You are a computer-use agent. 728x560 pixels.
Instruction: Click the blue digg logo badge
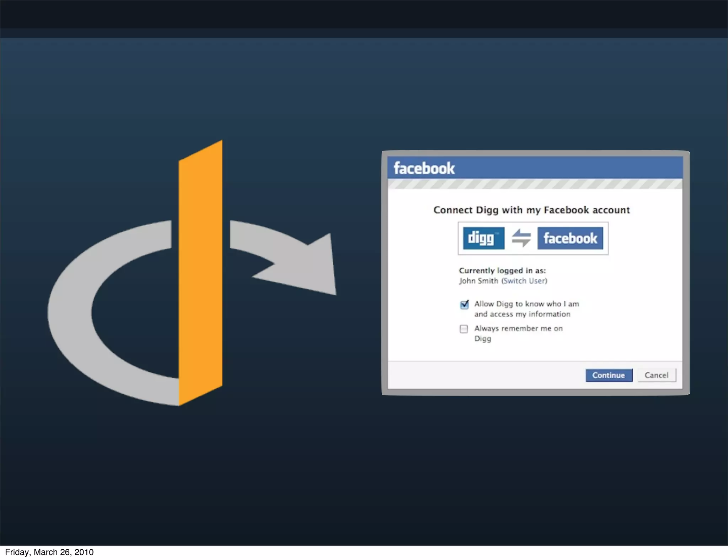point(483,238)
